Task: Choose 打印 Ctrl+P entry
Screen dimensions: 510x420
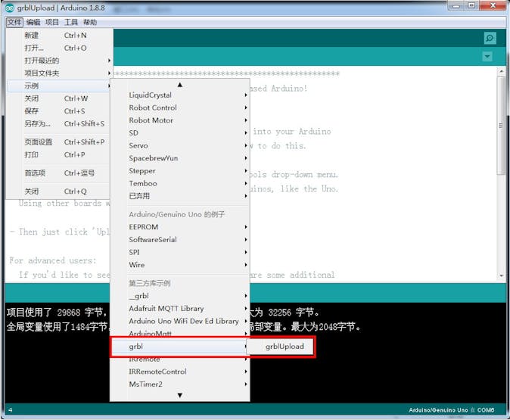Action: pyautogui.click(x=58, y=154)
